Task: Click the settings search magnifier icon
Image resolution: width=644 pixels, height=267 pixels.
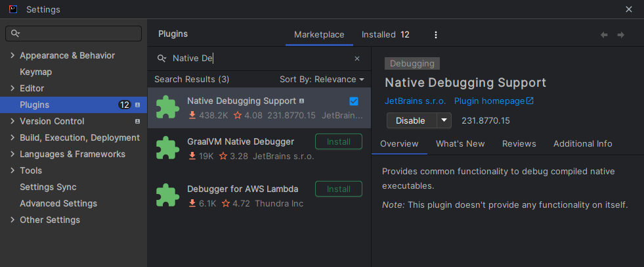Action: [16, 34]
